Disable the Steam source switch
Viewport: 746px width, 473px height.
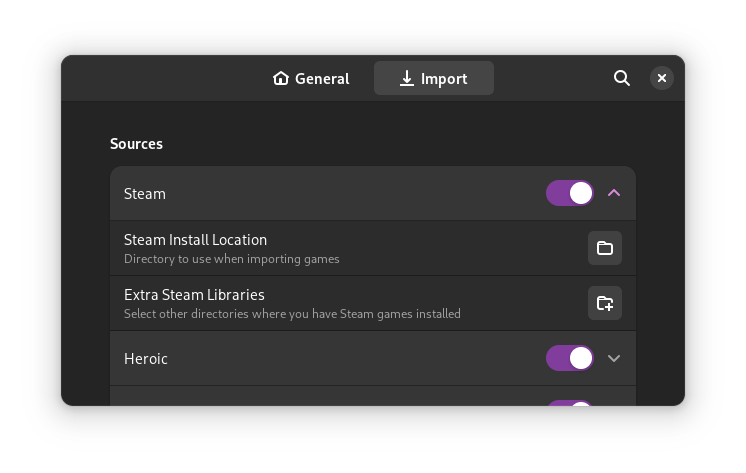pyautogui.click(x=570, y=193)
